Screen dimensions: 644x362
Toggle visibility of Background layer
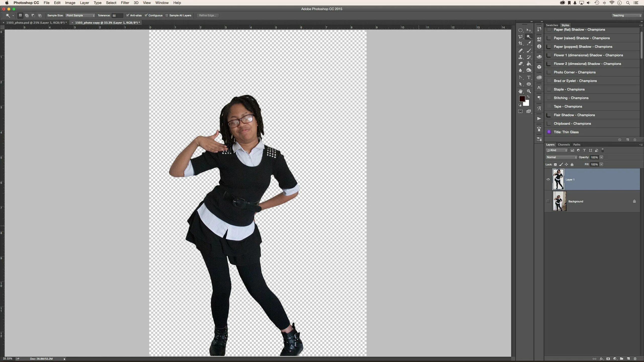pyautogui.click(x=548, y=201)
